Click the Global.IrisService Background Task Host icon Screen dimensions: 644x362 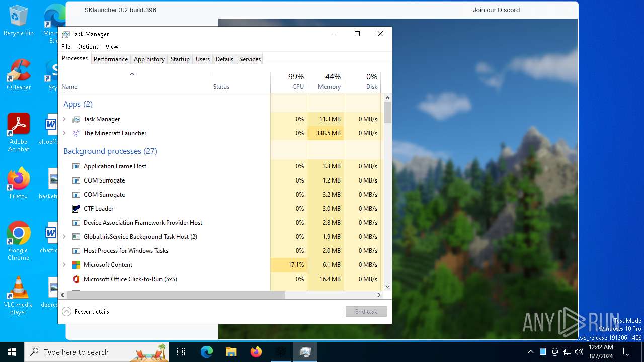[76, 237]
